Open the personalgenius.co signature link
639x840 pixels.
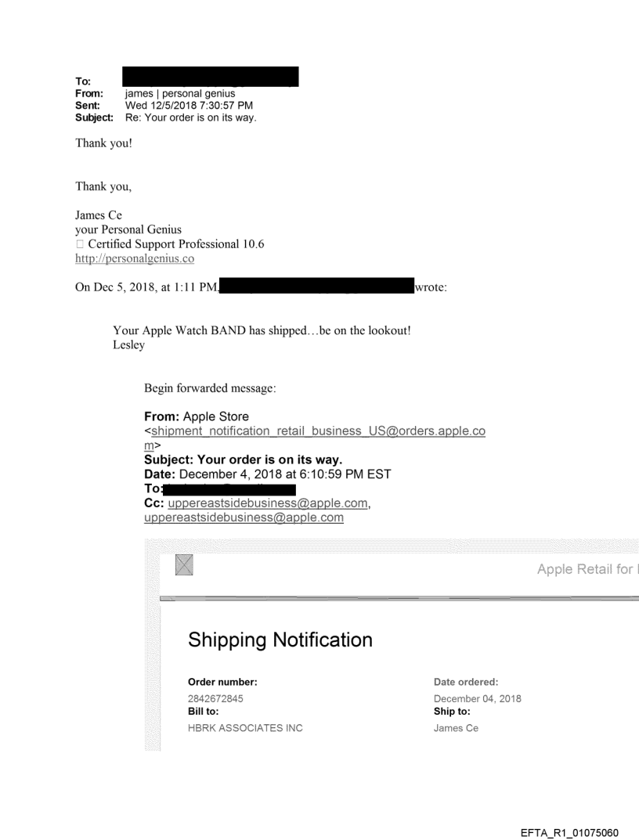pyautogui.click(x=135, y=258)
